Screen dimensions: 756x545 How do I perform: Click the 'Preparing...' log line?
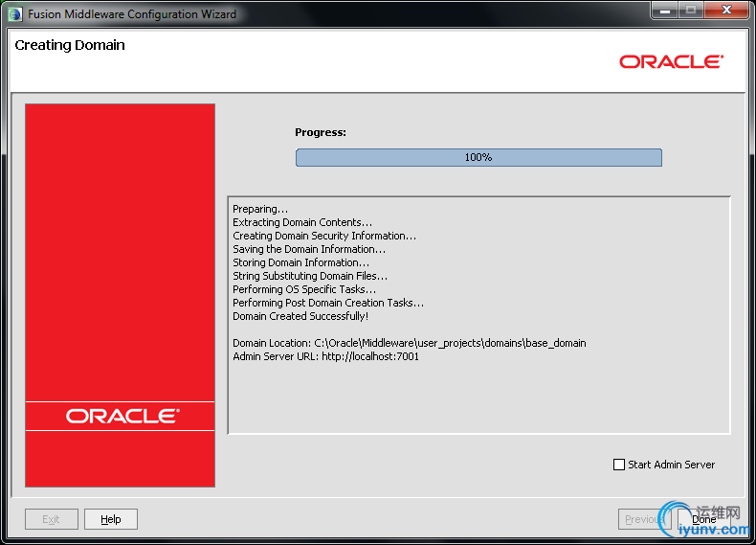tap(260, 209)
